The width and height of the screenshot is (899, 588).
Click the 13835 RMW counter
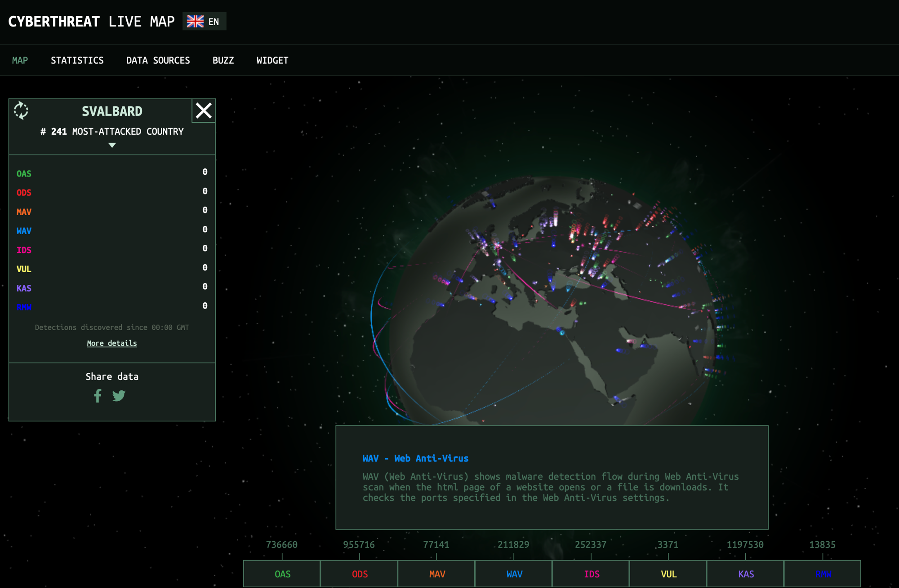(822, 544)
